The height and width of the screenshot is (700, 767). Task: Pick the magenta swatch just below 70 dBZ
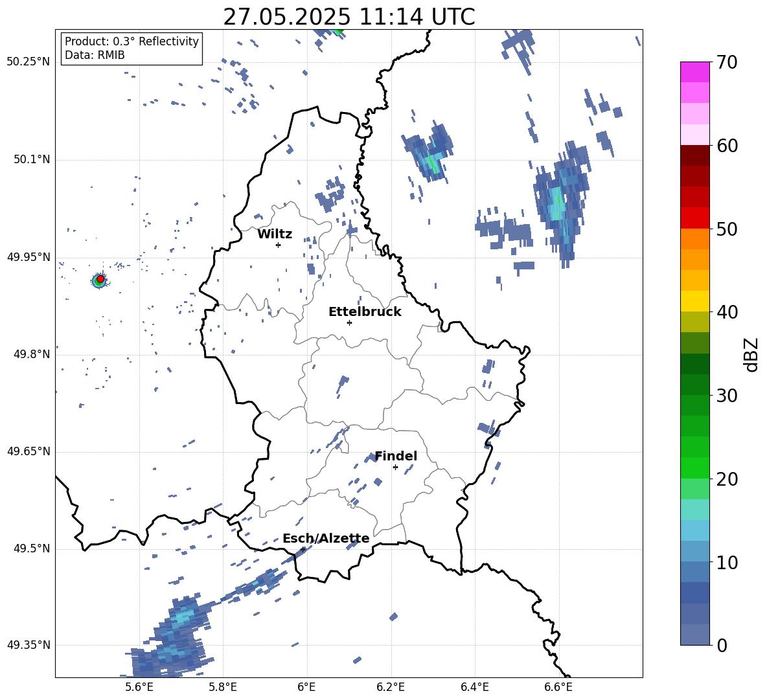coord(694,72)
